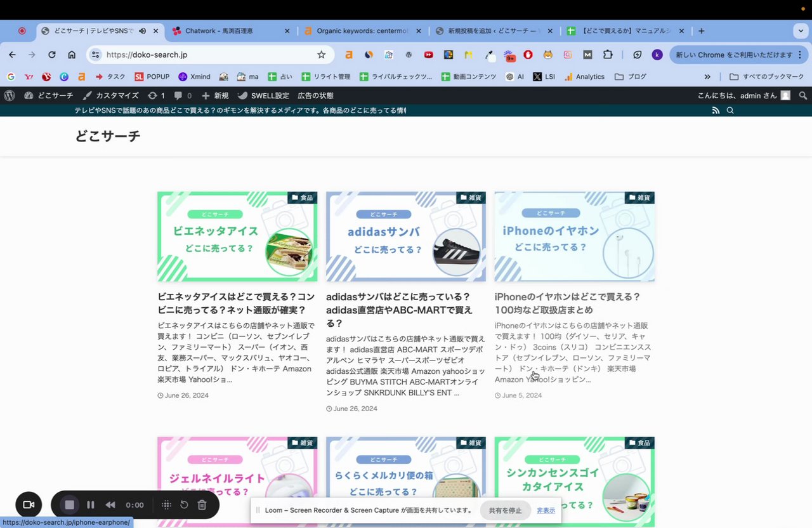Open the こんにちは、admin さん account menu
The image size is (812, 528).
[x=744, y=95]
